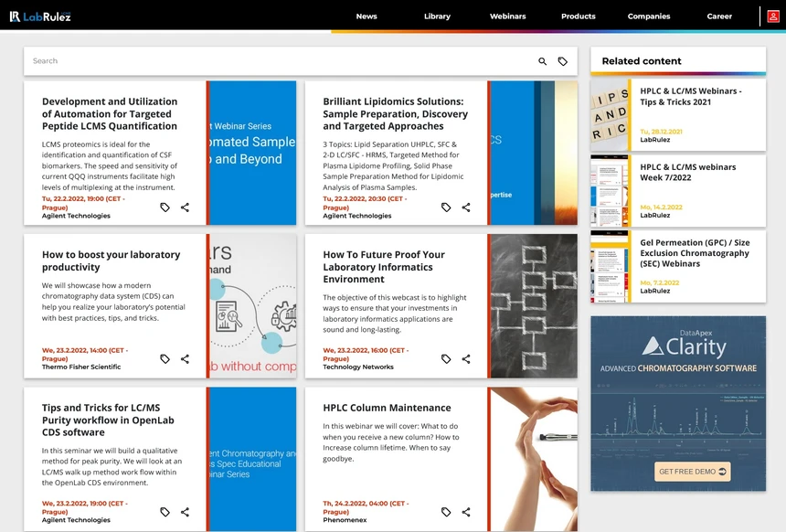Click the Clarity chromatography software banner

point(678,404)
